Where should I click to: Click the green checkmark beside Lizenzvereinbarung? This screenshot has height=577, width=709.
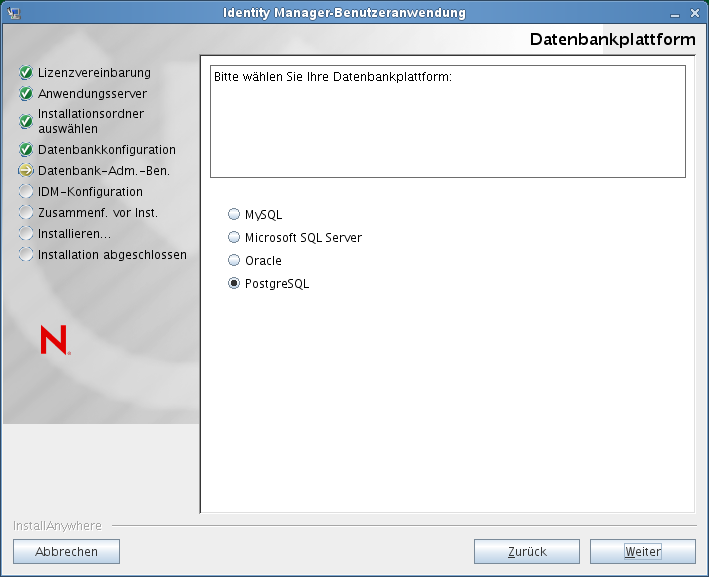coord(26,72)
